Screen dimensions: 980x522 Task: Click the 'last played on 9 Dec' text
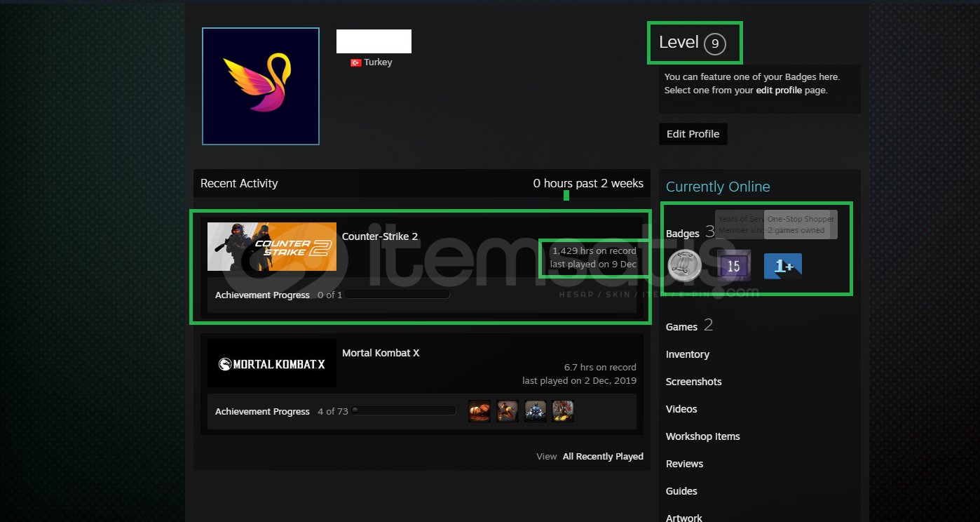point(593,265)
